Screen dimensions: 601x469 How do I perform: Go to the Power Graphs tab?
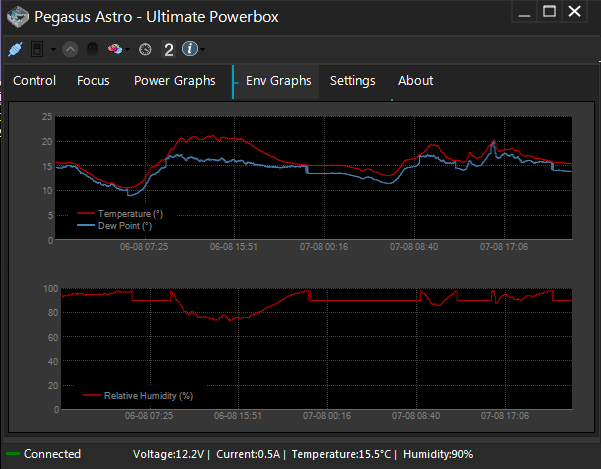tap(175, 81)
